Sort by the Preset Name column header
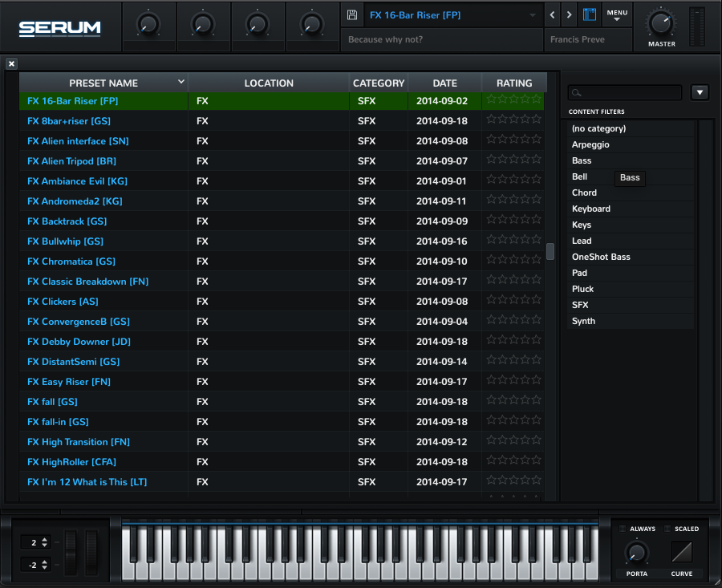 click(x=103, y=83)
